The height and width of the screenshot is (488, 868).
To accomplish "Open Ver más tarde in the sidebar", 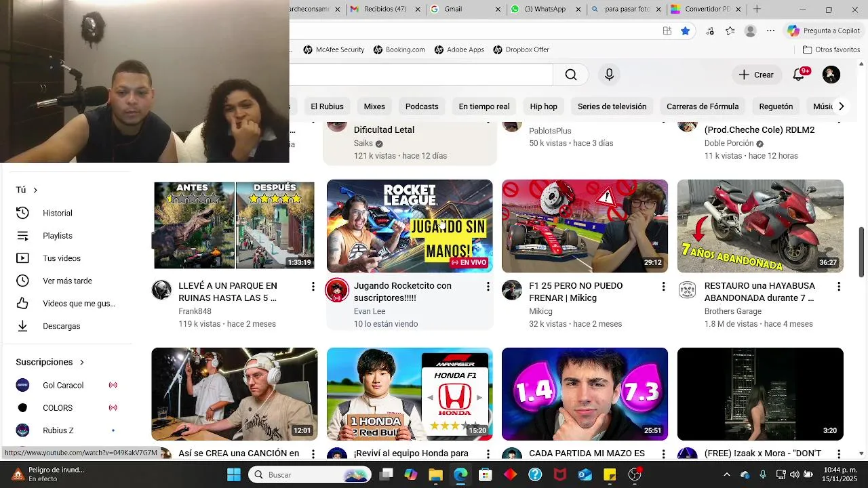I will (66, 281).
